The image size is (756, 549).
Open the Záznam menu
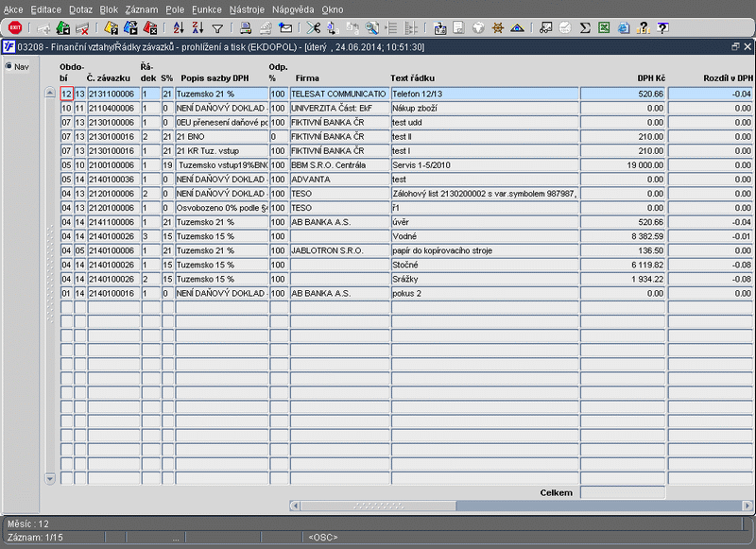pyautogui.click(x=141, y=9)
